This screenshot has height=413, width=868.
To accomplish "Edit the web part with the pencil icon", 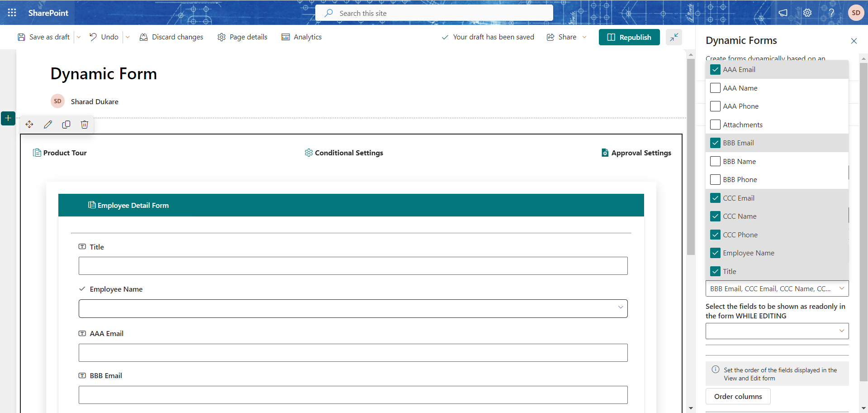I will pyautogui.click(x=48, y=124).
